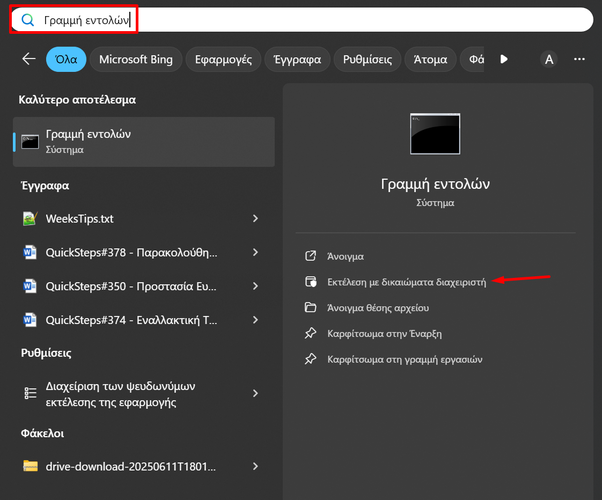Image resolution: width=602 pixels, height=500 pixels.
Task: Expand the drive-download folder chevron
Action: click(x=256, y=466)
